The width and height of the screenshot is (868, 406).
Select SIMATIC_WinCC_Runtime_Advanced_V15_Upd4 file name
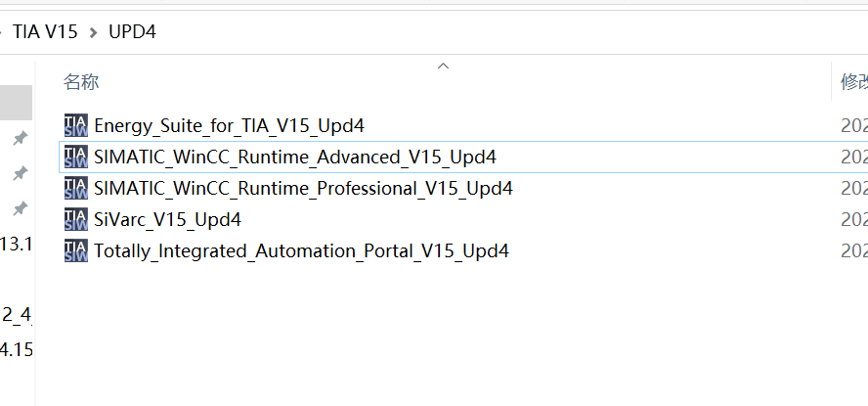click(x=295, y=157)
